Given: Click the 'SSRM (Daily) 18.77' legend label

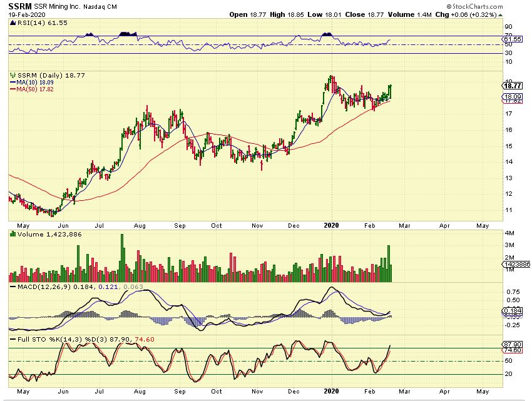Looking at the screenshot, I should 51,75.
